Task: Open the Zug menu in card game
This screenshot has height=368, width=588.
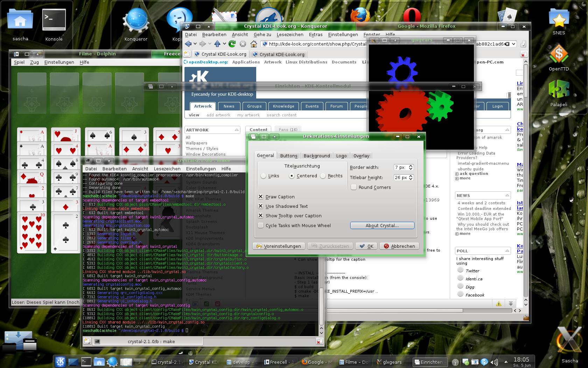Action: point(34,62)
